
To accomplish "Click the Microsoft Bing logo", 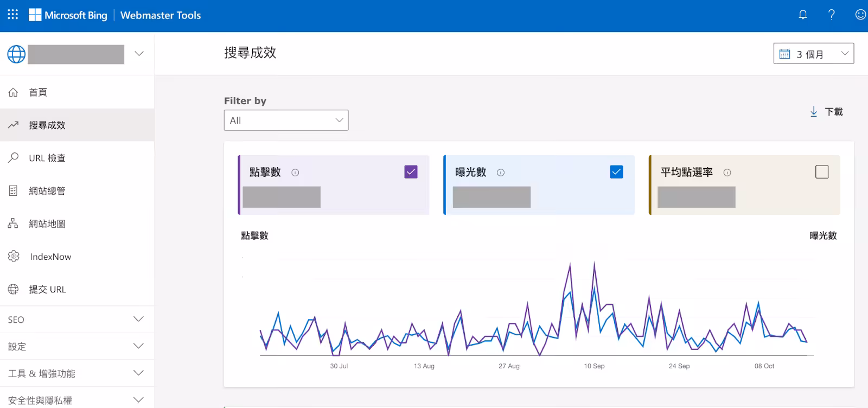I will click(68, 15).
